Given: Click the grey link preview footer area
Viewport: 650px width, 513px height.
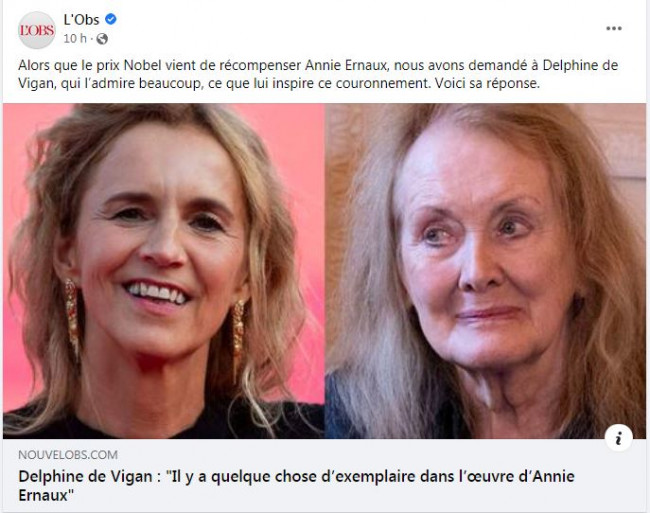Looking at the screenshot, I should (x=324, y=475).
